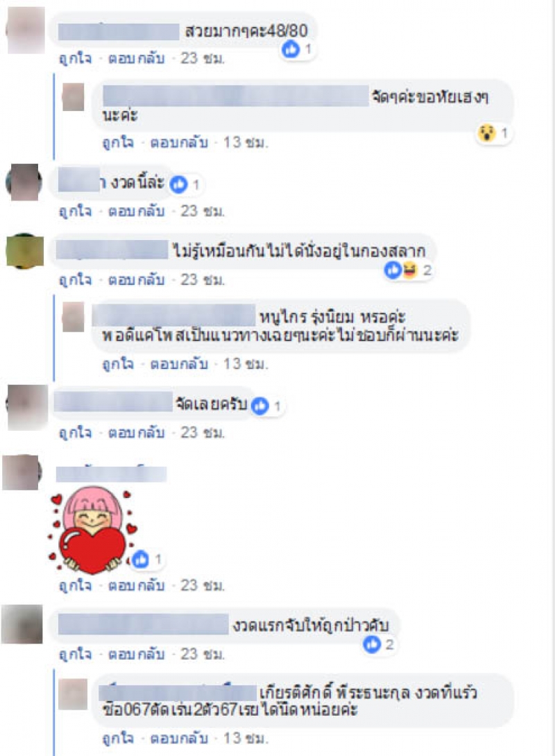
Task: Click ถูกใจ under the สวยมากๆคะ48/80 comment
Action: tap(75, 59)
